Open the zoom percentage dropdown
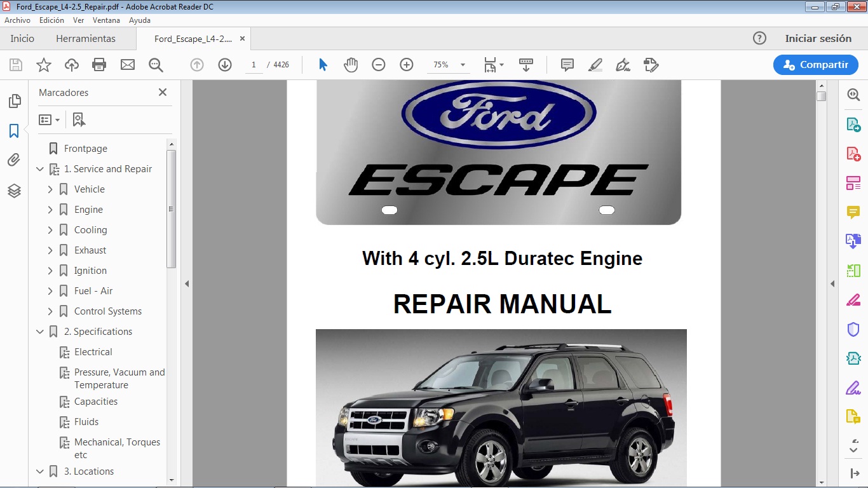Viewport: 868px width, 488px height. (x=463, y=64)
